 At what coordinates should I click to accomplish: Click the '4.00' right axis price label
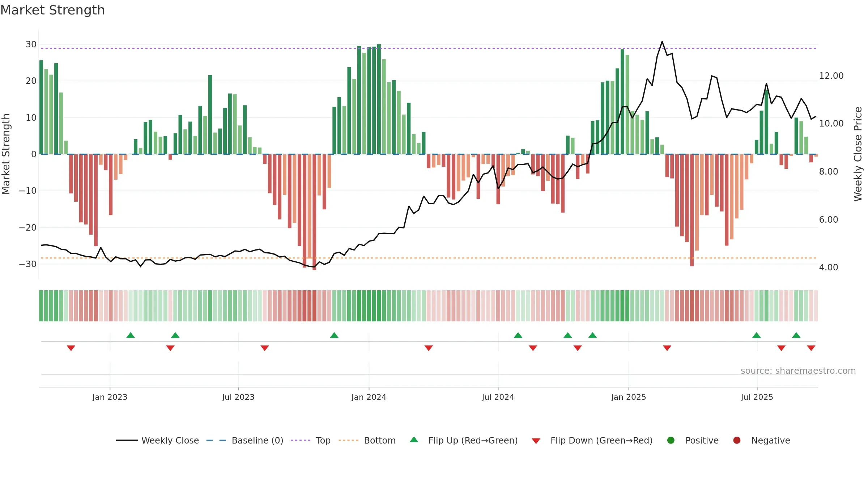(829, 267)
